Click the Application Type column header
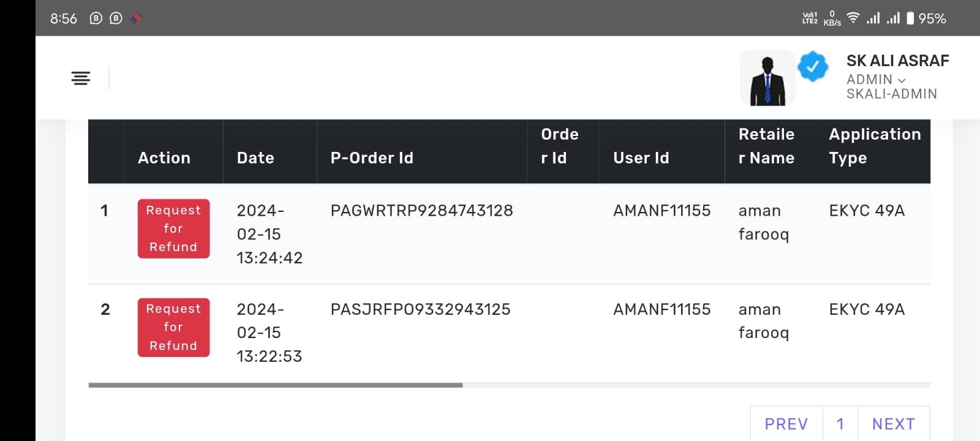Image resolution: width=980 pixels, height=441 pixels. [874, 146]
